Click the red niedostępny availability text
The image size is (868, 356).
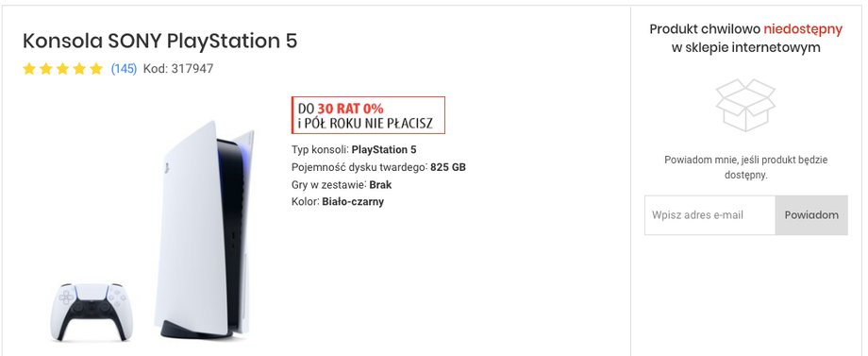(803, 28)
